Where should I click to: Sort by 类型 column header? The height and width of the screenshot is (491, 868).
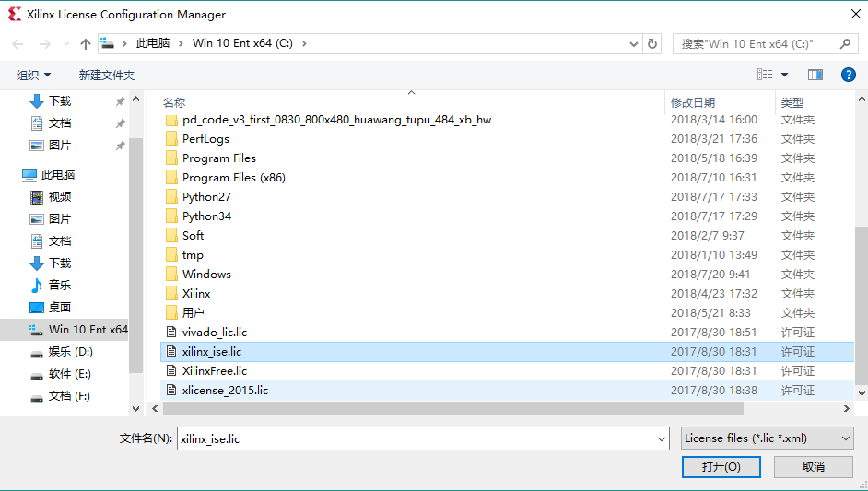pos(792,102)
